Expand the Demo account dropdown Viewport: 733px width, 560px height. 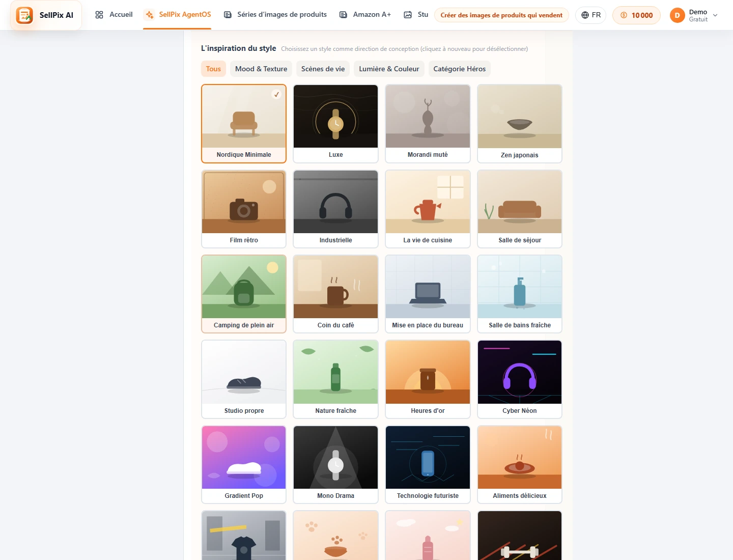715,15
